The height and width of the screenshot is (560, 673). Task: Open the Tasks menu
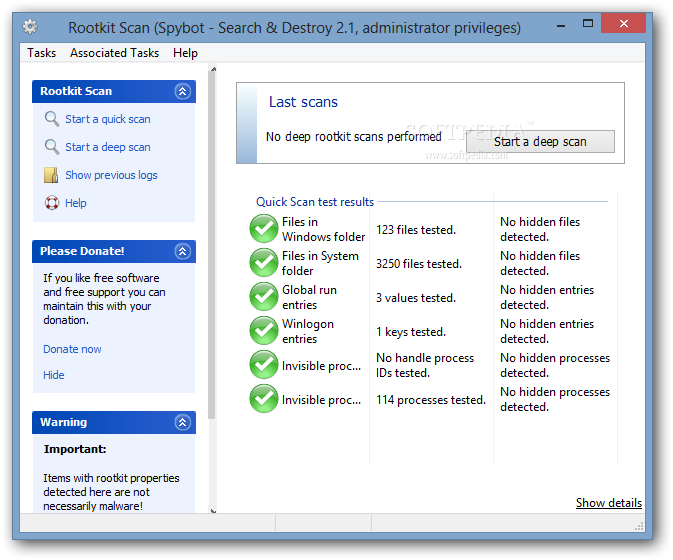(41, 53)
